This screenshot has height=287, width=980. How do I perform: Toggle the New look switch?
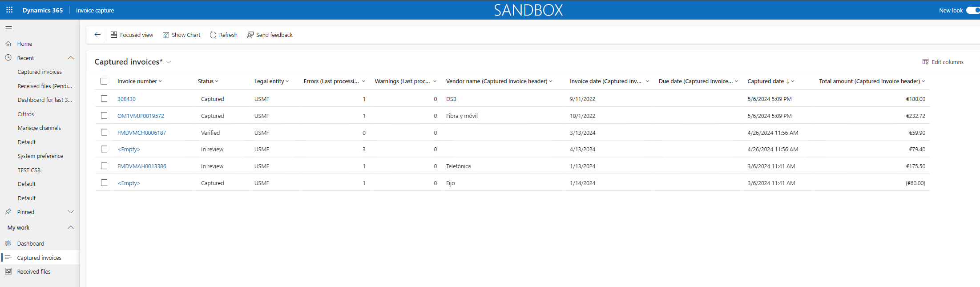pyautogui.click(x=973, y=10)
